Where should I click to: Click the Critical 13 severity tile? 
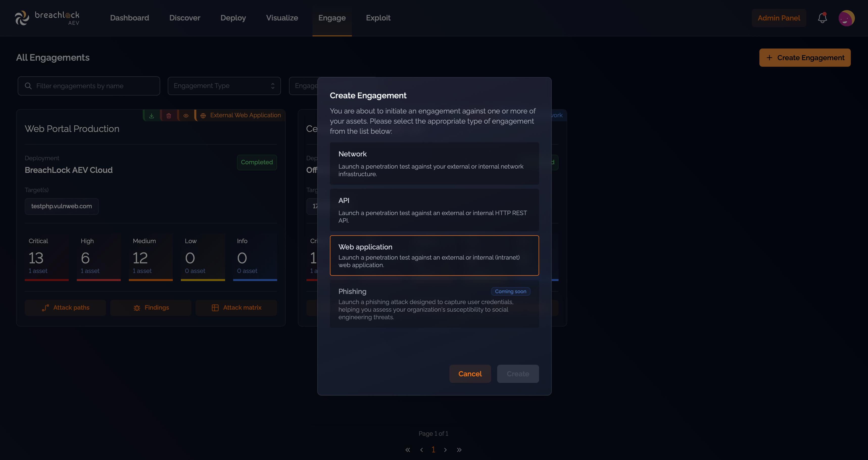pyautogui.click(x=46, y=257)
